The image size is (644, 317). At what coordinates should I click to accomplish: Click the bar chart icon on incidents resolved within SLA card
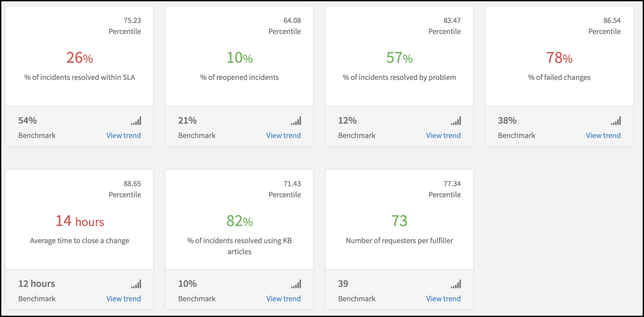(137, 121)
